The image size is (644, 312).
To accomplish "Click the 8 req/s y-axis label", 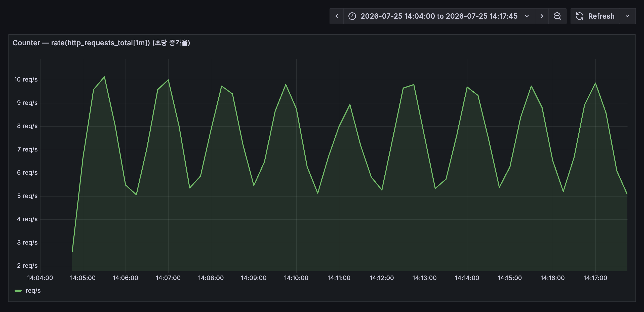I will click(27, 126).
